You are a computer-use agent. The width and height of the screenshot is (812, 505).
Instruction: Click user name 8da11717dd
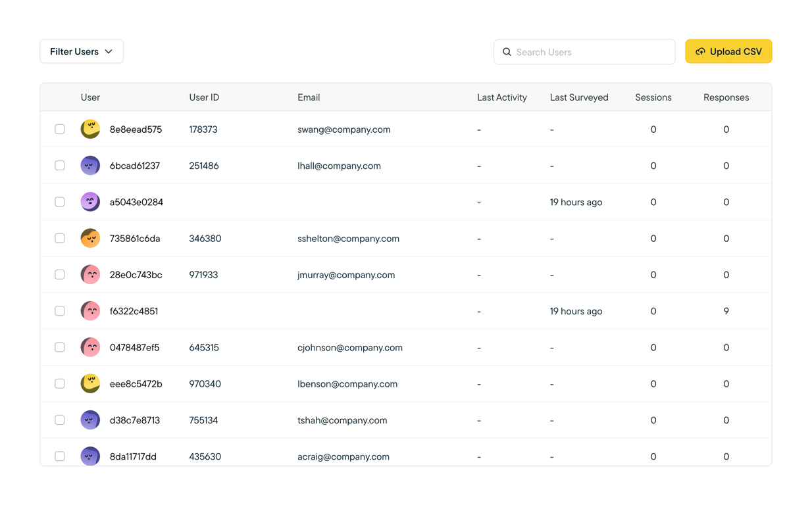(x=133, y=456)
